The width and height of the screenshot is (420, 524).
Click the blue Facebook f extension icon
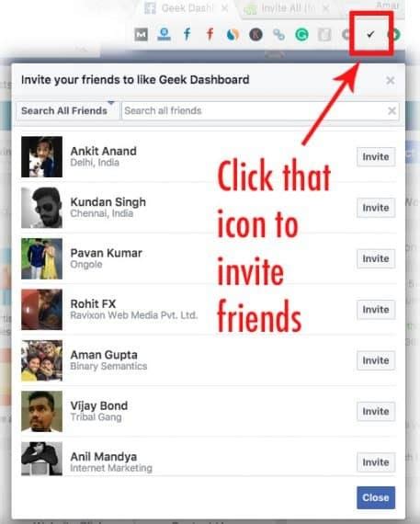coord(187,34)
